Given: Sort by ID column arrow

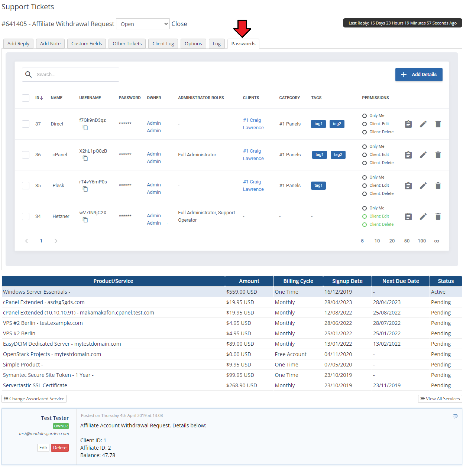Looking at the screenshot, I should [x=41, y=98].
